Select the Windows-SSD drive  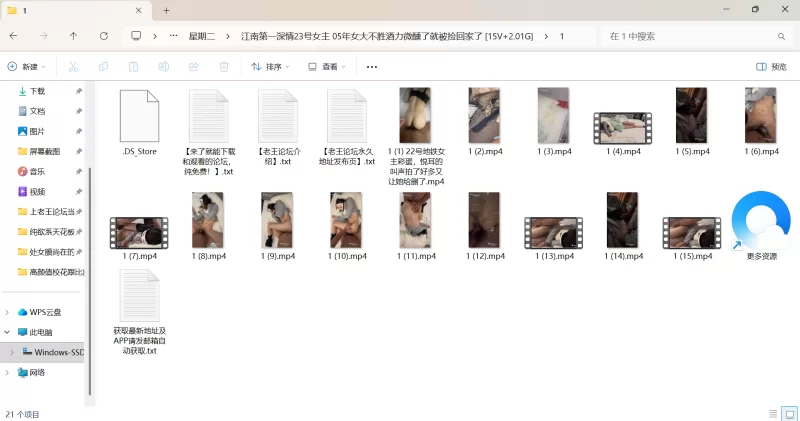53,352
